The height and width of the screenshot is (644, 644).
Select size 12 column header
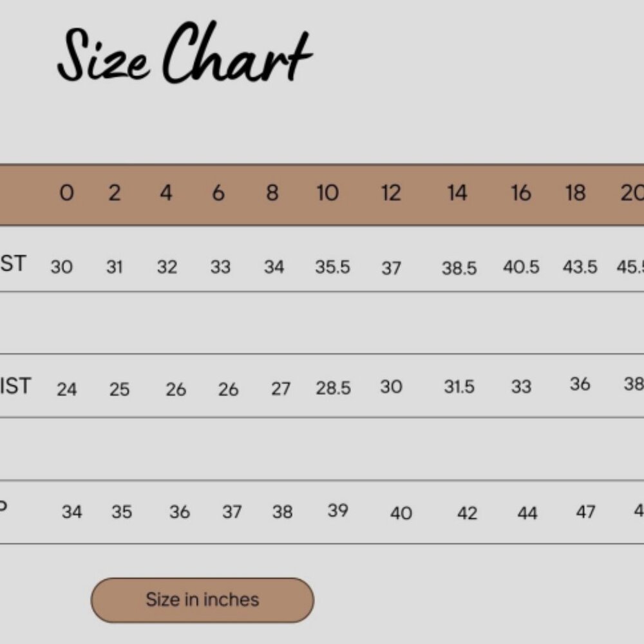tap(391, 193)
